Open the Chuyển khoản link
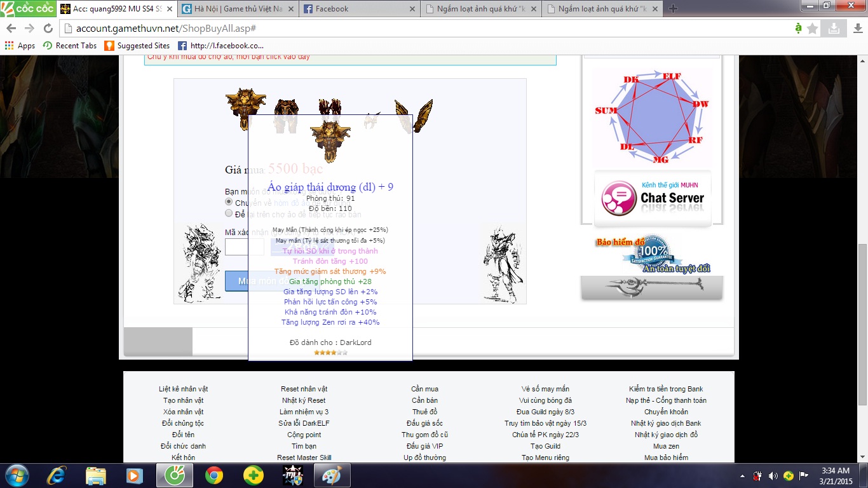The image size is (868, 488). (666, 412)
